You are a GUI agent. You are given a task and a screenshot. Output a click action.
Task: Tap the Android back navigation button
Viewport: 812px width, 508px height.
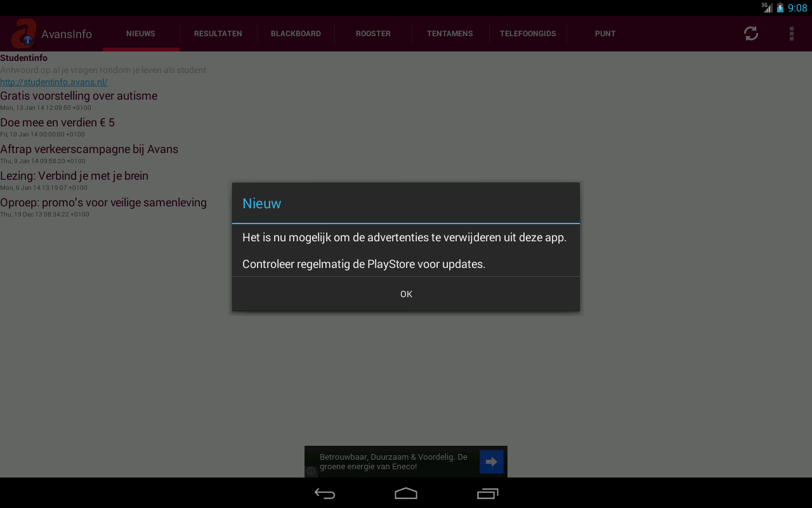click(x=325, y=493)
